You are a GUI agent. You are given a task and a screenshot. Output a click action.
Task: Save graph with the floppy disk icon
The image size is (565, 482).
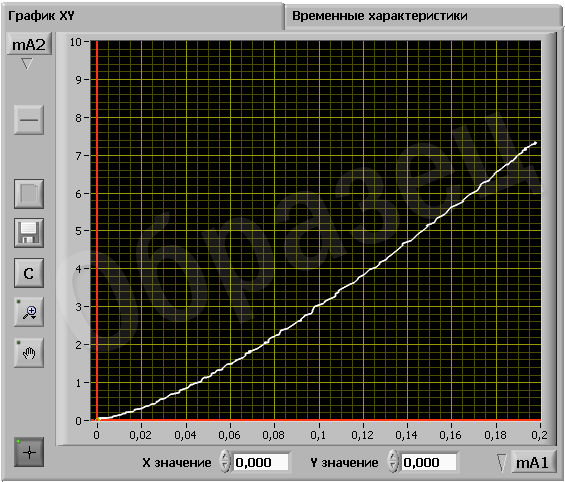(x=29, y=233)
